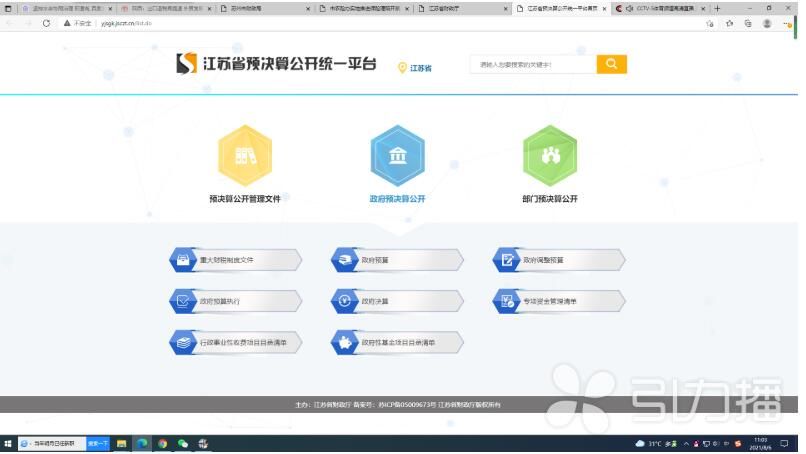This screenshot has height=454, width=806.
Task: Open the last pinned taskbar app icon
Action: 203,443
